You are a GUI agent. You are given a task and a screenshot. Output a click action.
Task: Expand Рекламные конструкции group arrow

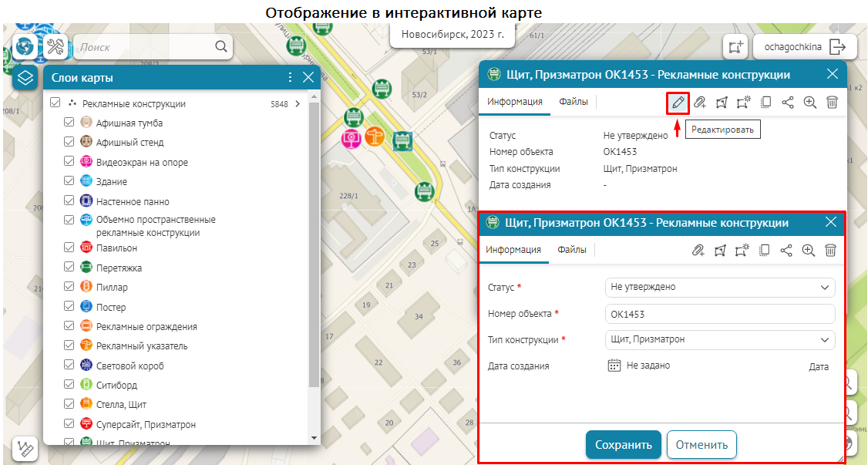coord(298,103)
